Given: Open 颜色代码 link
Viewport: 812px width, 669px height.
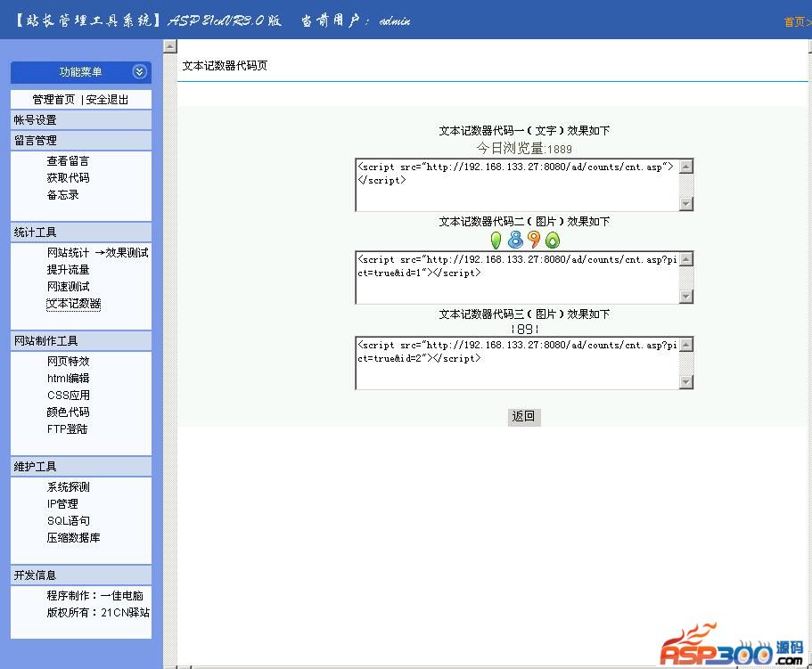Looking at the screenshot, I should 68,412.
